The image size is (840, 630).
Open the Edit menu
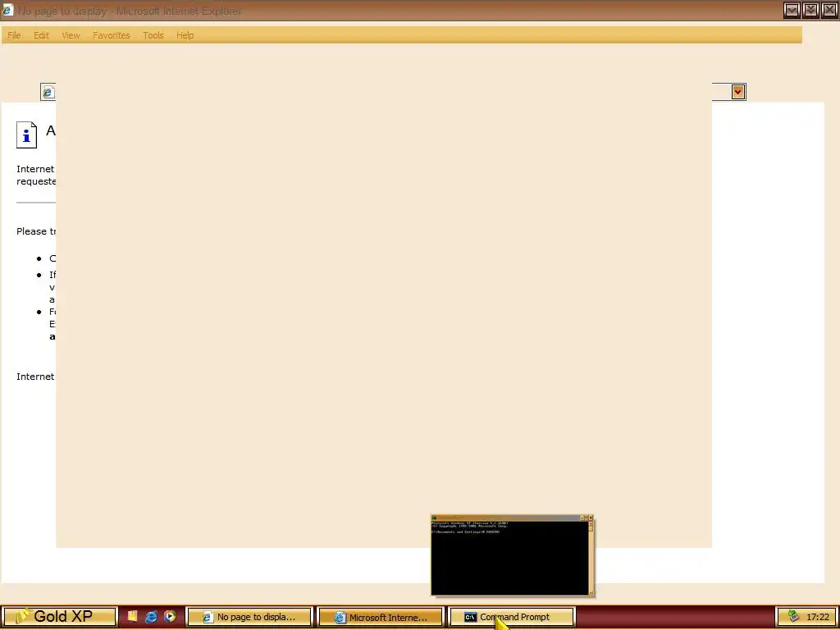pos(41,35)
